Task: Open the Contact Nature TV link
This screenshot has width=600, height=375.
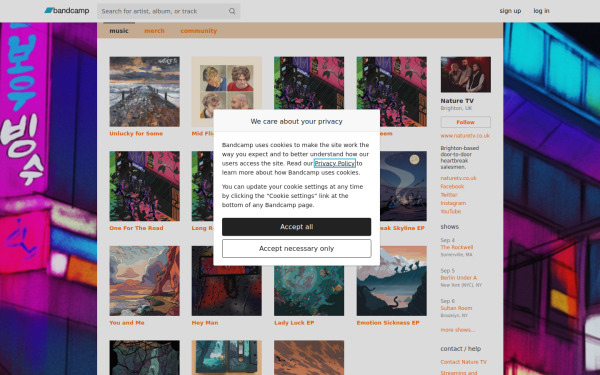Action: tap(463, 362)
